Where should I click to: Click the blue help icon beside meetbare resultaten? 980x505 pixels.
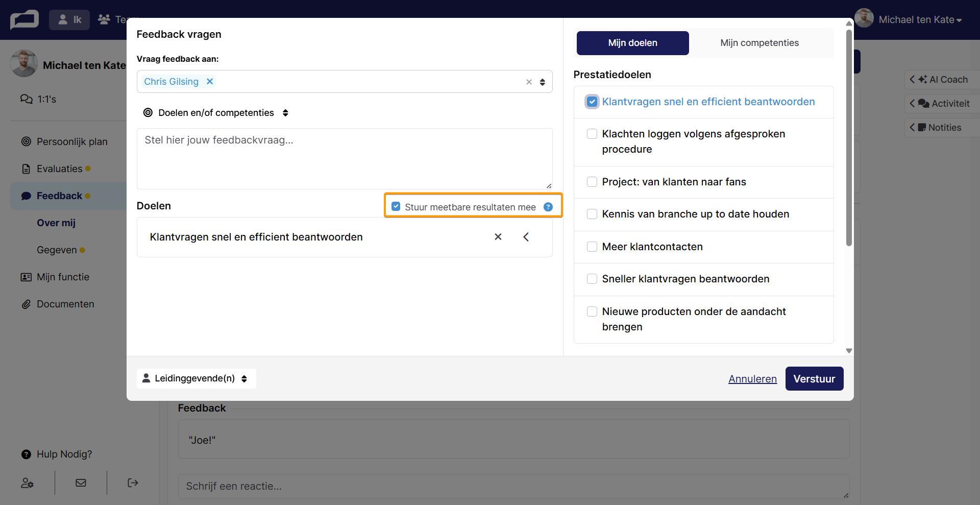548,207
